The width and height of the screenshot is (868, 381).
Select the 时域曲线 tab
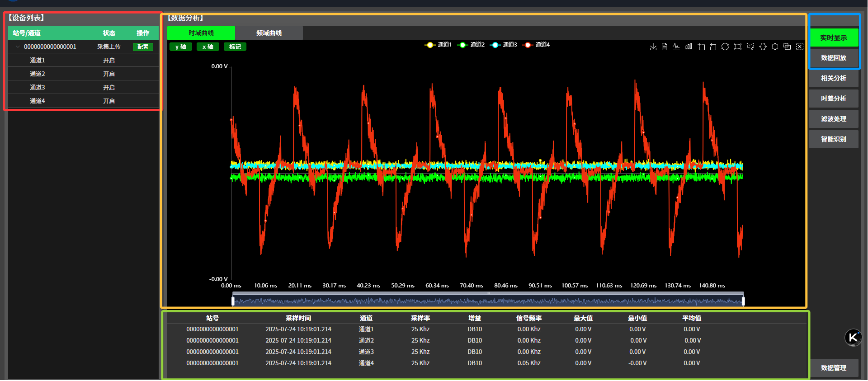point(201,33)
